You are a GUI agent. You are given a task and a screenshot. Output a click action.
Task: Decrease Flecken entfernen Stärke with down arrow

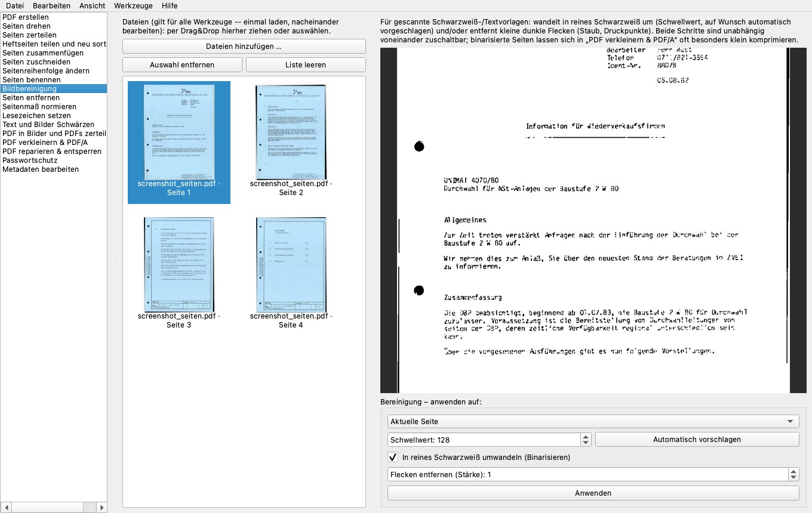793,478
